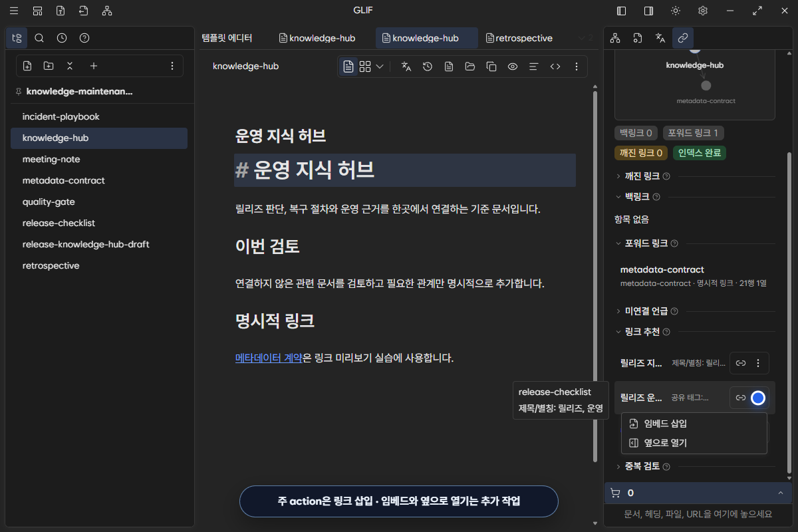Open more options for 릴리즈 지... suggestion

(x=759, y=363)
